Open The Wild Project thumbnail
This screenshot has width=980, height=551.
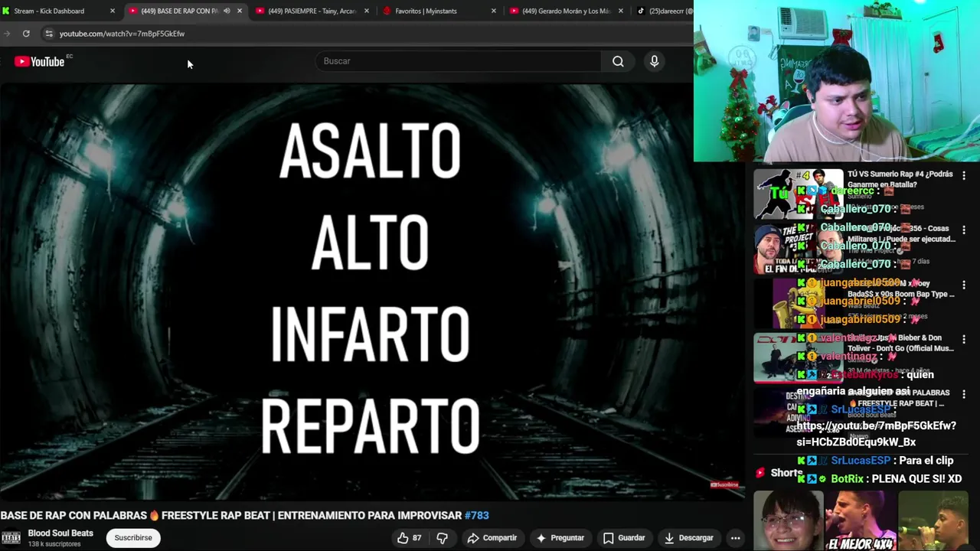[798, 249]
